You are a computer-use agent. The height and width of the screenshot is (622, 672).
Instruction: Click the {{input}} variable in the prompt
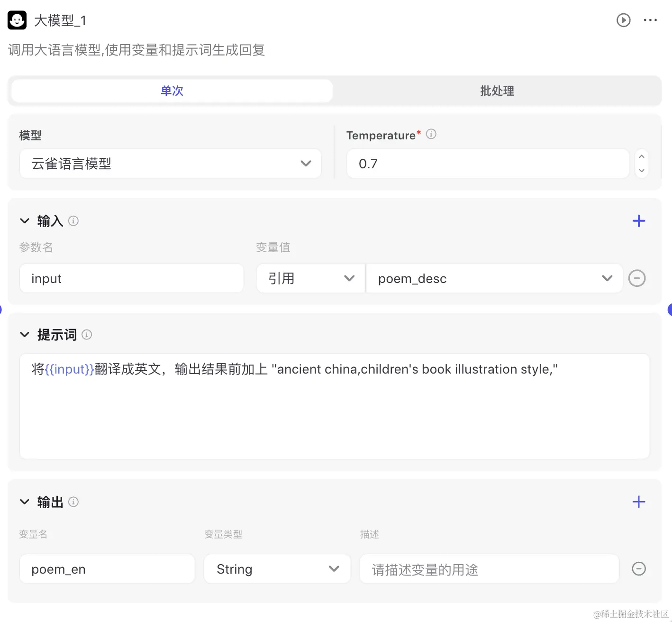[70, 369]
